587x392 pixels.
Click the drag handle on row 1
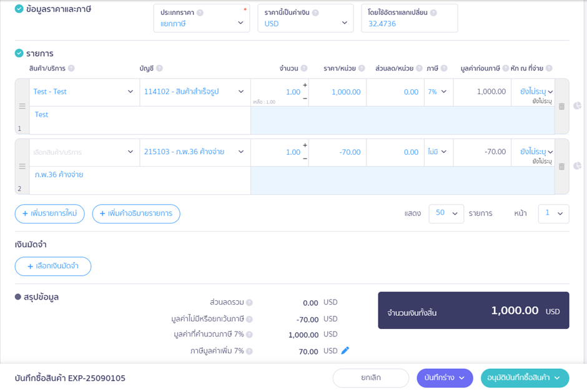click(22, 107)
